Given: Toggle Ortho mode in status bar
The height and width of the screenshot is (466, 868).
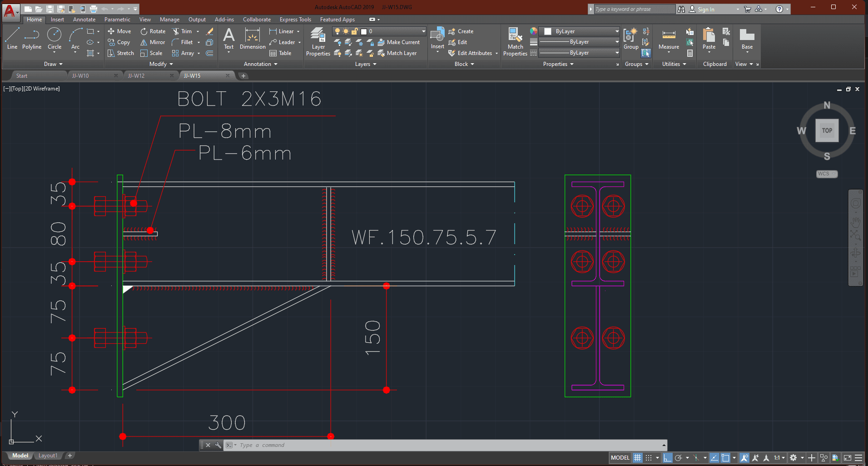Looking at the screenshot, I should (x=667, y=458).
